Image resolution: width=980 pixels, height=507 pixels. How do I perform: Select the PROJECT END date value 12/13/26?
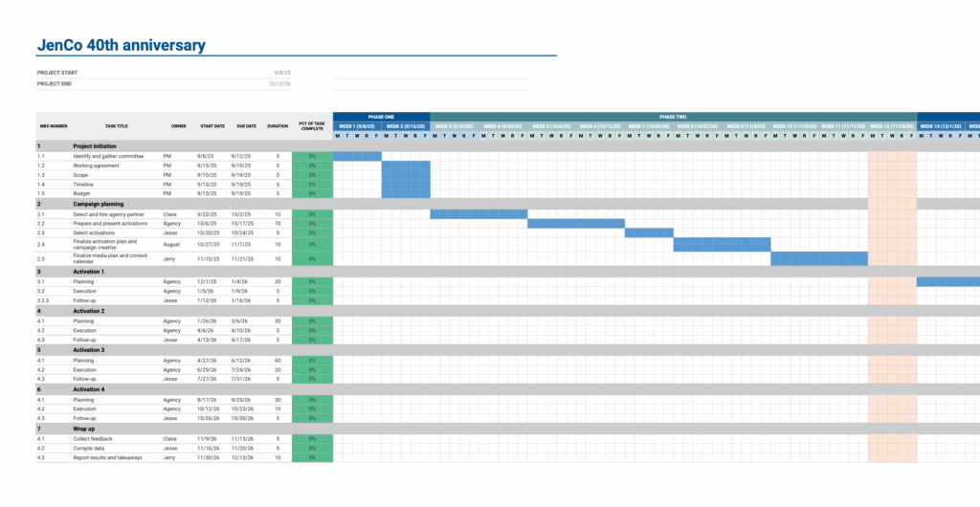point(279,84)
